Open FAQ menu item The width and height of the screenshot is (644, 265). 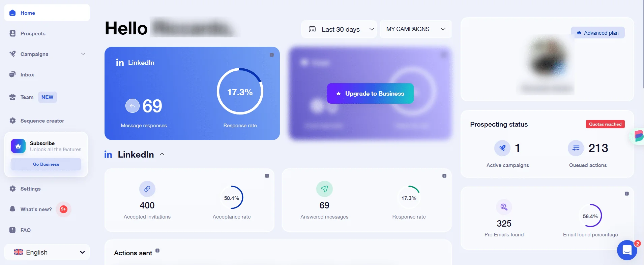[x=25, y=230]
